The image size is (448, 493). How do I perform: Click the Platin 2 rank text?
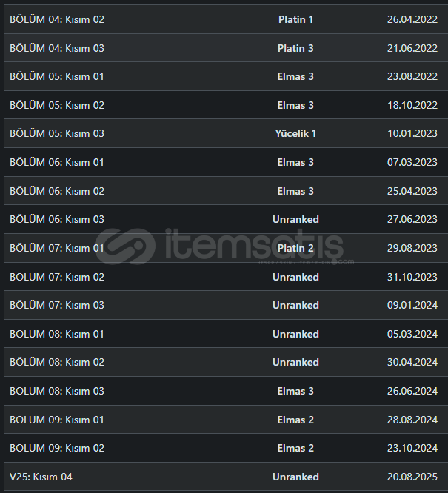click(295, 248)
